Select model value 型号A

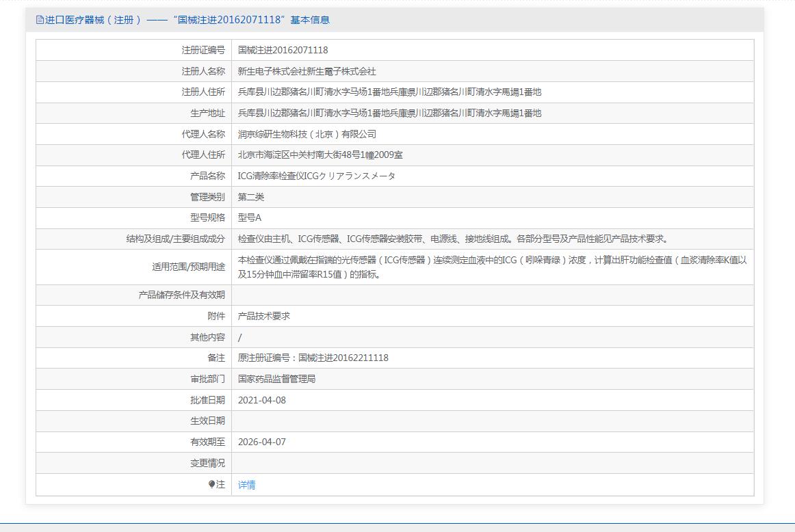click(x=250, y=218)
